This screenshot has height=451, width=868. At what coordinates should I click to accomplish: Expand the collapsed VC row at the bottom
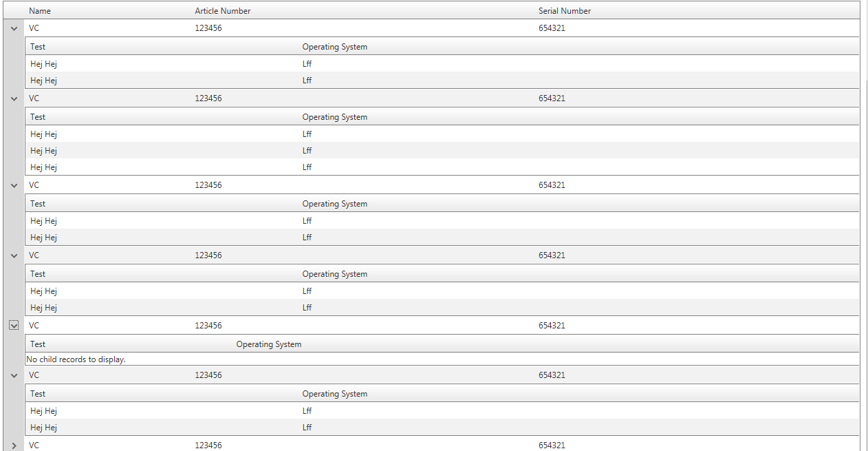tap(14, 445)
